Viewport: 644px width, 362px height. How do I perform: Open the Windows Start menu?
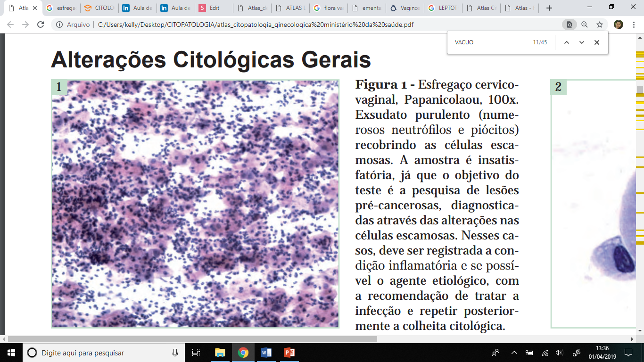click(x=11, y=353)
